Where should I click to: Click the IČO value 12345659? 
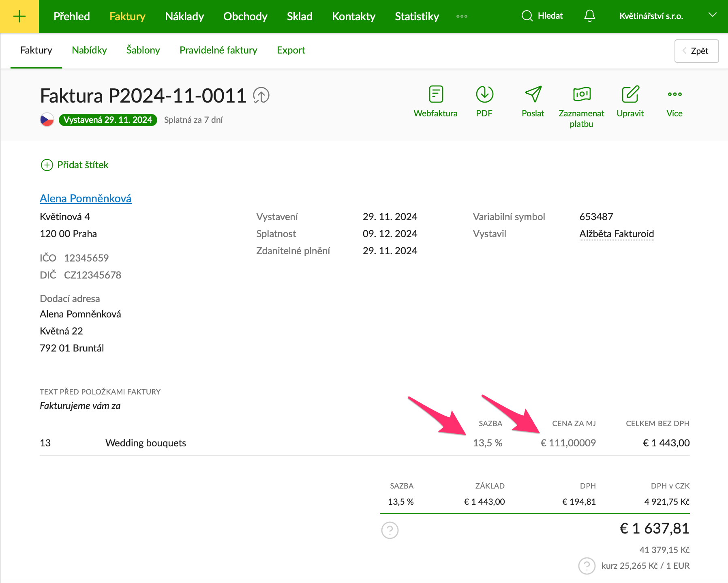(86, 258)
